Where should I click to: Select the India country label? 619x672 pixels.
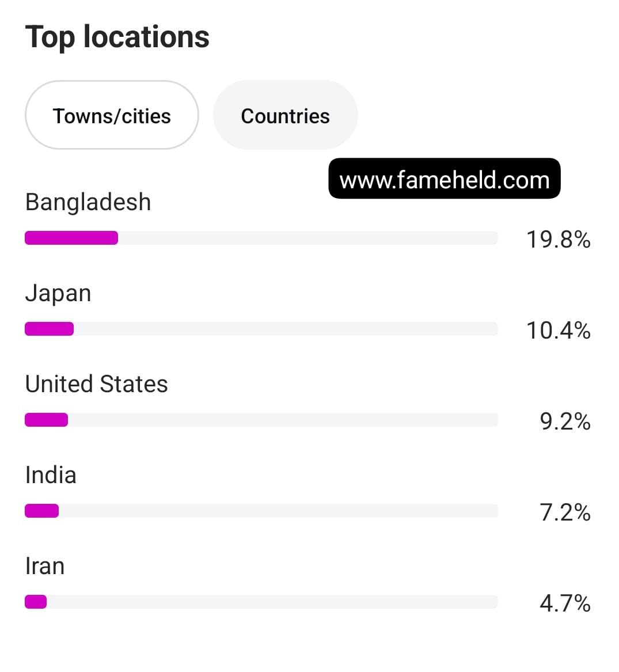[51, 475]
